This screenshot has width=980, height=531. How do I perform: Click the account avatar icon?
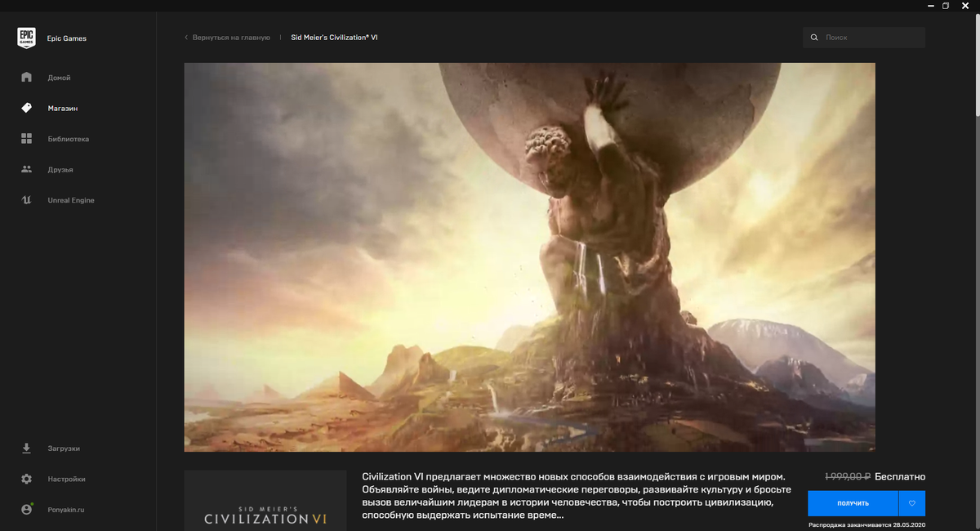[26, 510]
